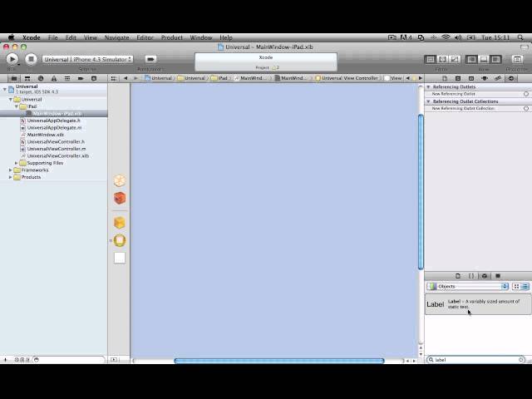Show the Symbol navigator
The image size is (532, 399).
pos(27,78)
